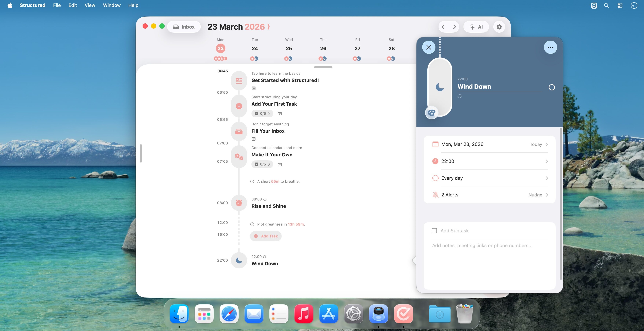Open the Inbox button
This screenshot has height=331, width=644.
(184, 27)
